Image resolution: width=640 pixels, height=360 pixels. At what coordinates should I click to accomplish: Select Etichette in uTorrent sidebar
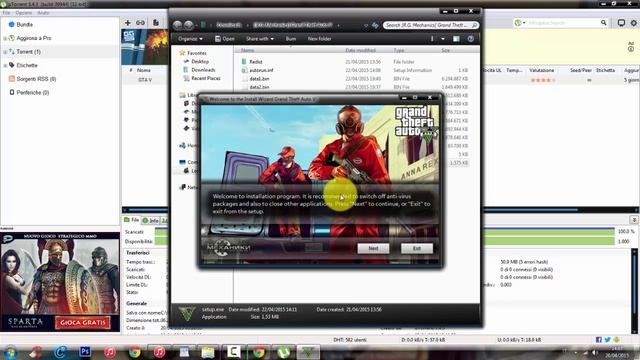tap(27, 65)
